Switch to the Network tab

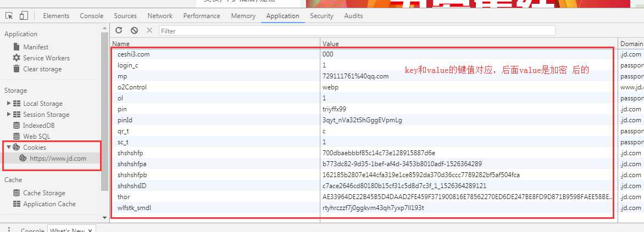coord(160,15)
